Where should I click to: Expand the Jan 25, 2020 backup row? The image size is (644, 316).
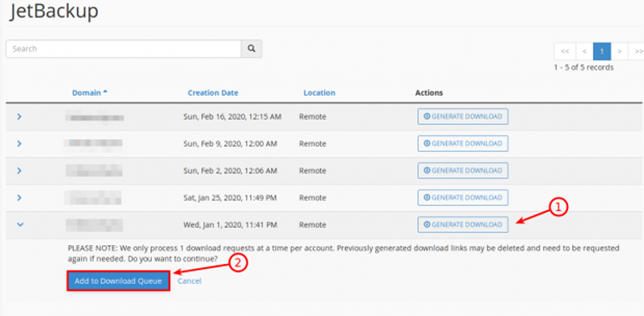coord(19,198)
